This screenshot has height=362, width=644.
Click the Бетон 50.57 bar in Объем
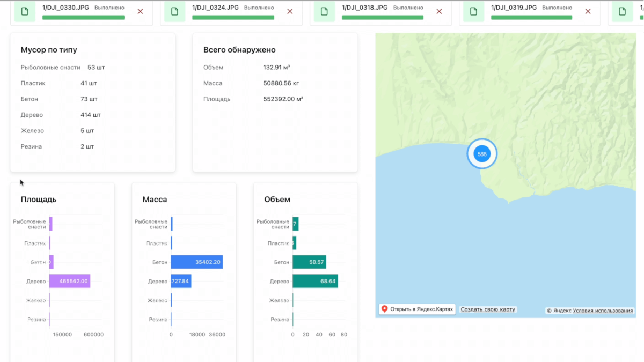[309, 262]
